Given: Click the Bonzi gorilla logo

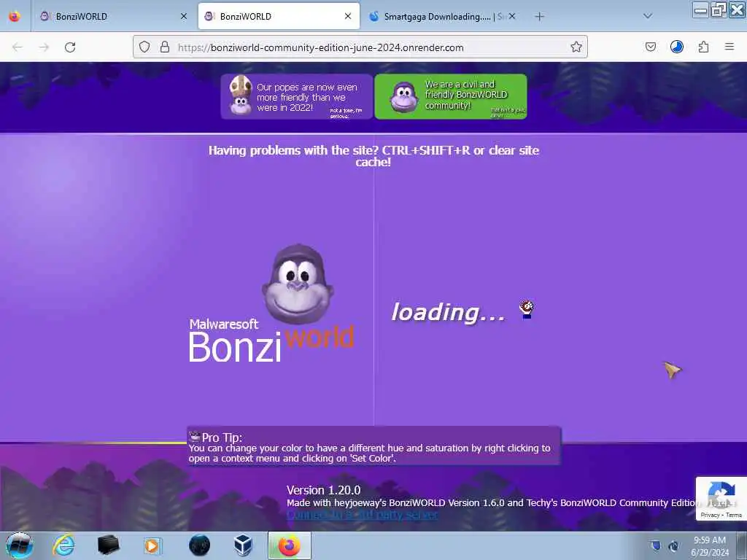Looking at the screenshot, I should pyautogui.click(x=298, y=284).
